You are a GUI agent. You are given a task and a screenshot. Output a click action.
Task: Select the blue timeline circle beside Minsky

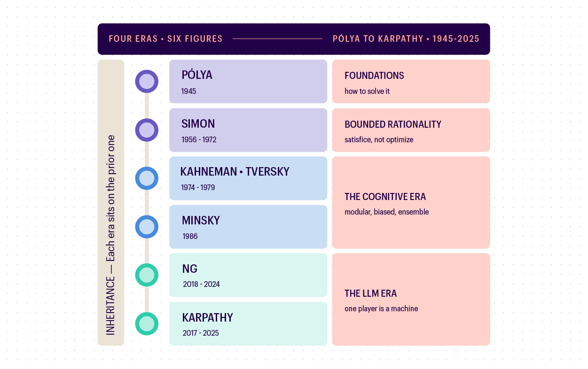coord(147,227)
